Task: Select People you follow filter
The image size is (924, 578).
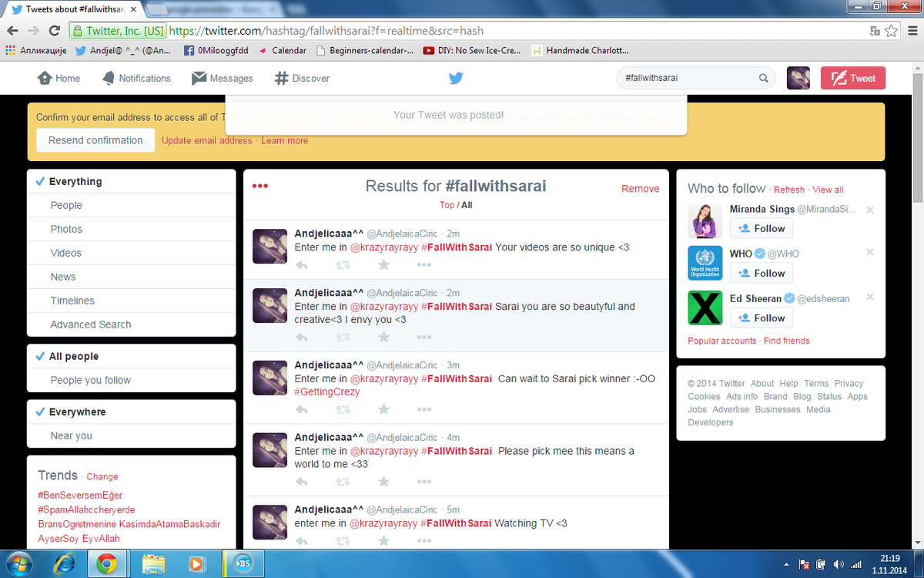Action: pyautogui.click(x=131, y=380)
